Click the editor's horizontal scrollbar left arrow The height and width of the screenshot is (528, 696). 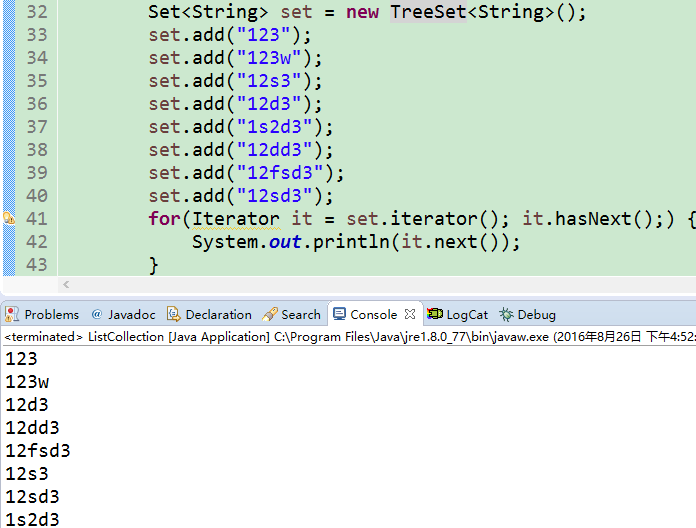[66, 286]
